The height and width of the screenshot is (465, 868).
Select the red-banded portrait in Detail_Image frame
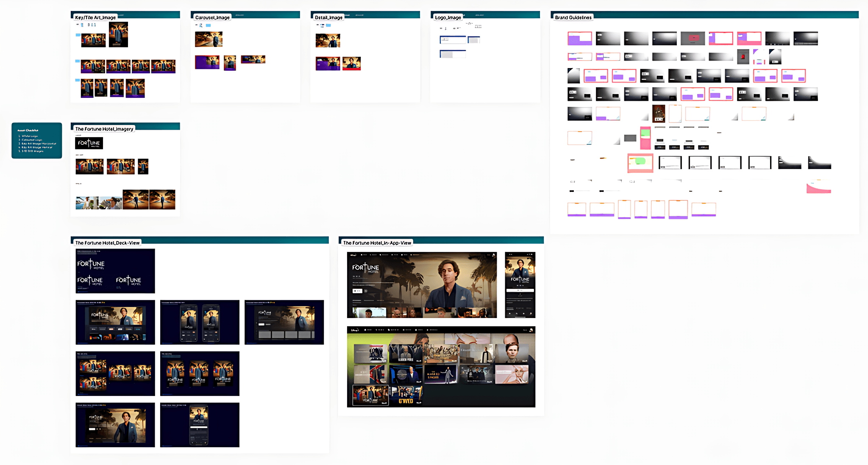[x=351, y=64]
